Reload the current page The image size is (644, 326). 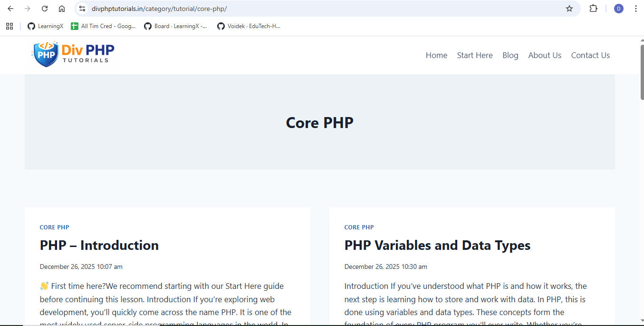[45, 8]
